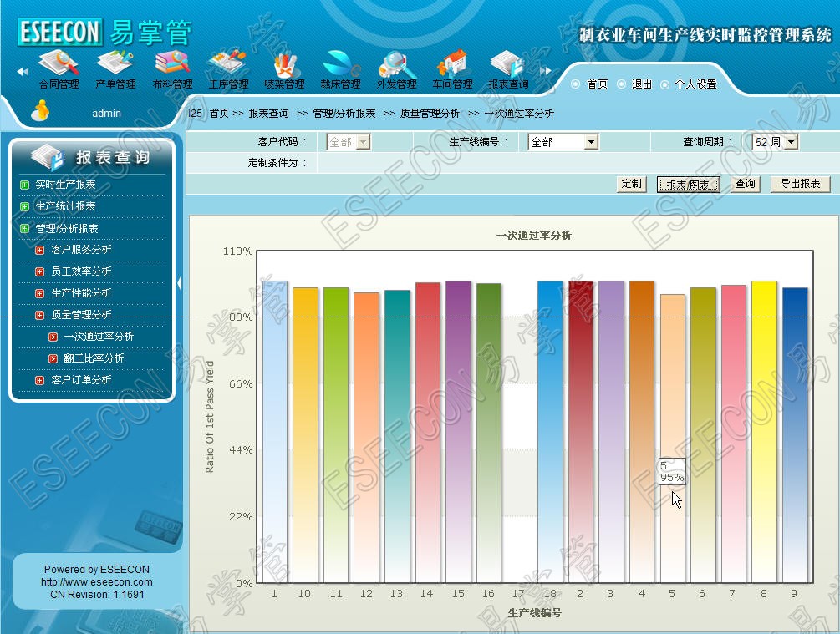Click the 导出报表 export button

[x=800, y=184]
